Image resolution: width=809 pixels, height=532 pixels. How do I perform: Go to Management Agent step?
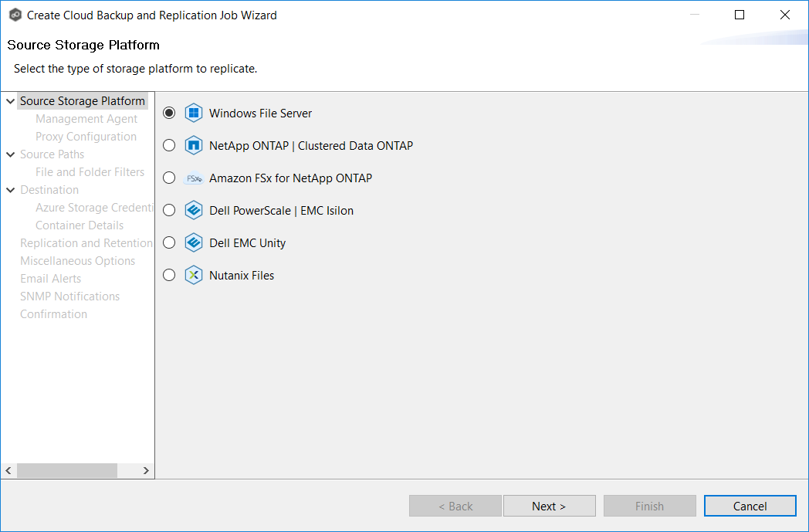[86, 119]
